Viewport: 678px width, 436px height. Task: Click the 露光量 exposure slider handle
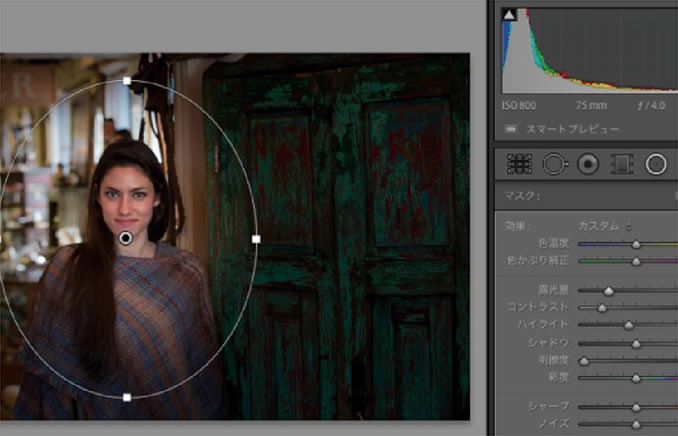coord(609,290)
